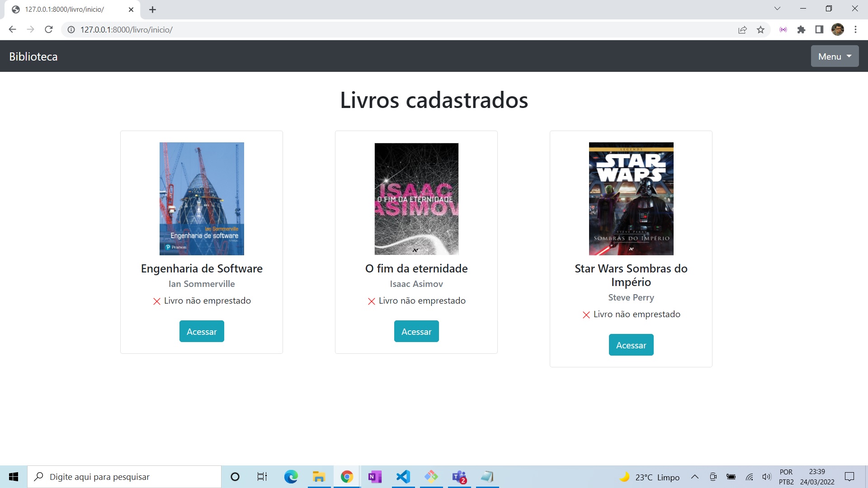
Task: Open the extensions puzzle icon in toolbar
Action: click(801, 29)
